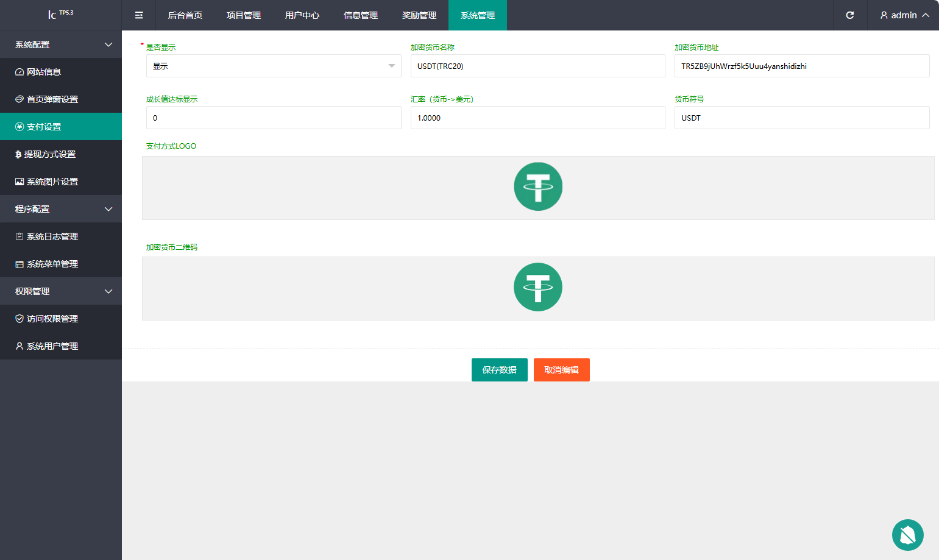Click the 系统用户管理 person icon
Viewport: 939px width, 560px height.
19,346
